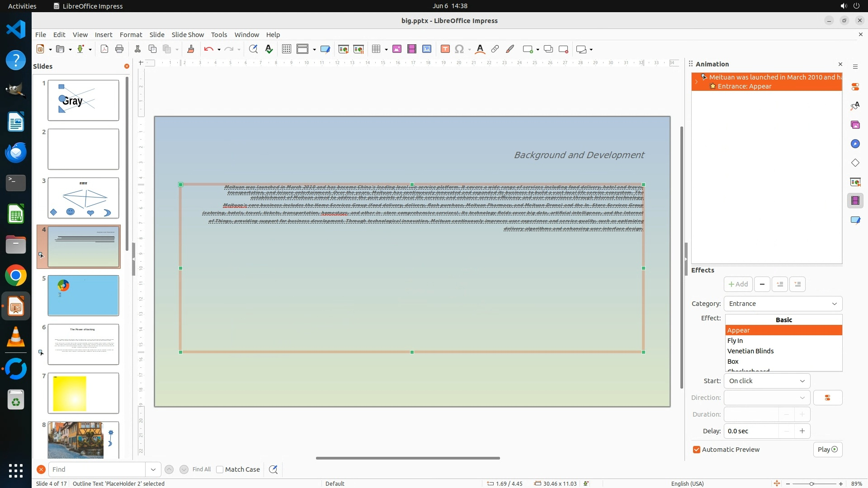The width and height of the screenshot is (868, 488).
Task: Click Start from First Slide icon
Action: [343, 49]
